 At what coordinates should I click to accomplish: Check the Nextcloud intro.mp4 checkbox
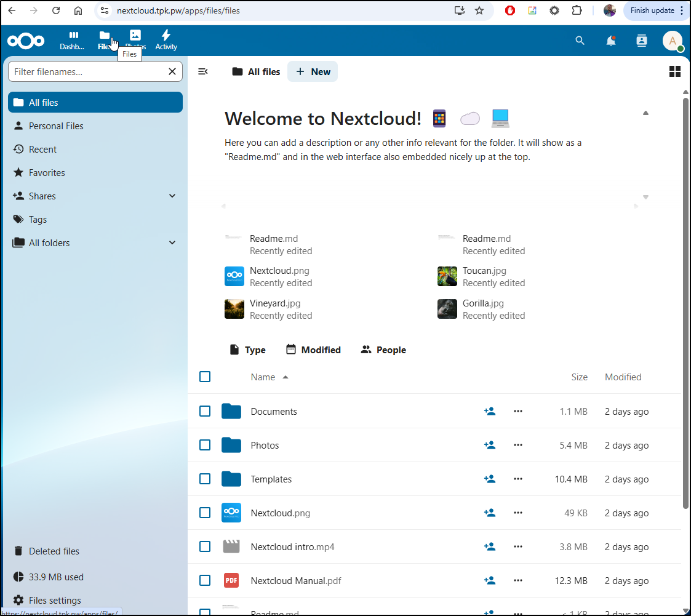point(205,547)
